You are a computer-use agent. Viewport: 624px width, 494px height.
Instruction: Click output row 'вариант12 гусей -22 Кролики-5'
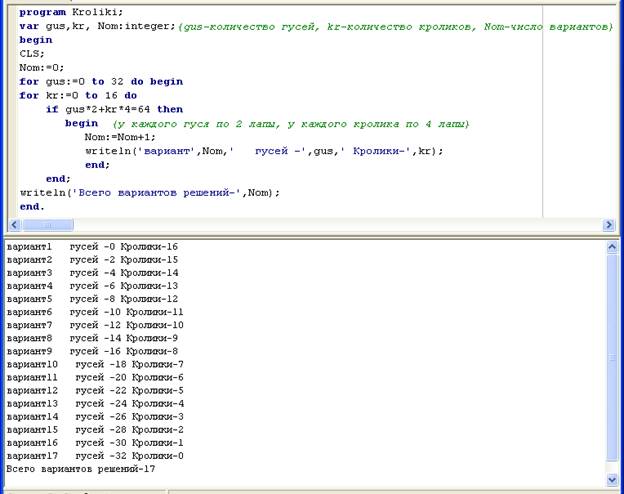[95, 391]
